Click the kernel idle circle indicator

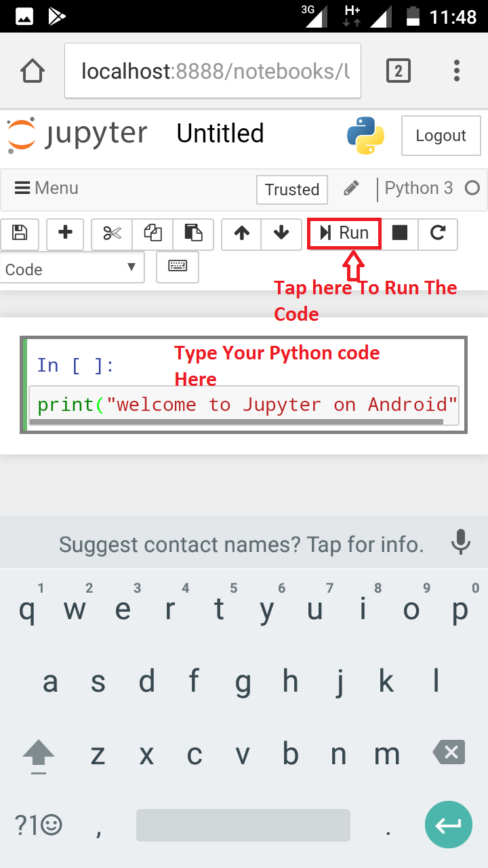point(472,188)
